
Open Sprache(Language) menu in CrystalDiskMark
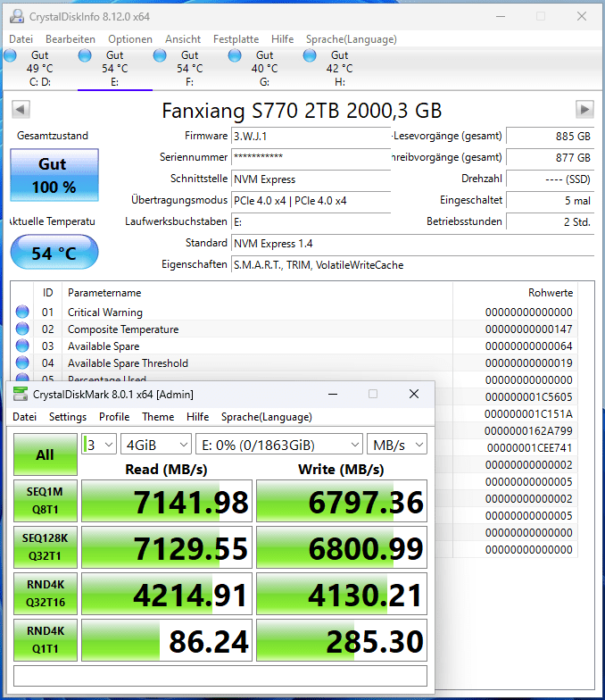coord(266,417)
